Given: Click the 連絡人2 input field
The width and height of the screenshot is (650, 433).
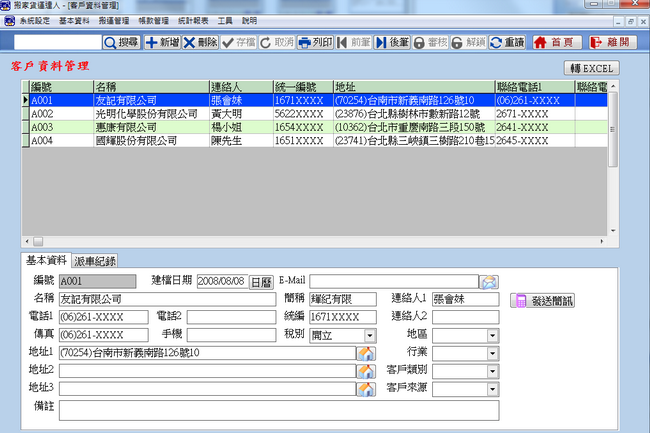Looking at the screenshot, I should pos(466,317).
